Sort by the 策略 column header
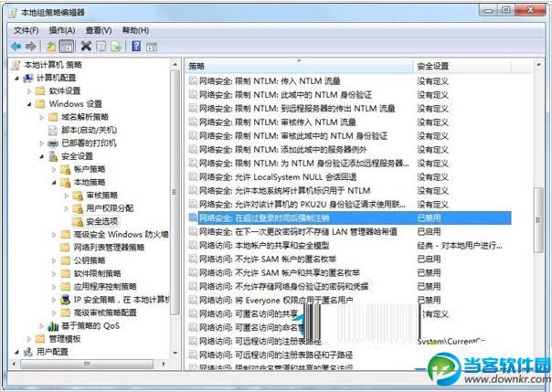The width and height of the screenshot is (552, 392). [x=299, y=66]
